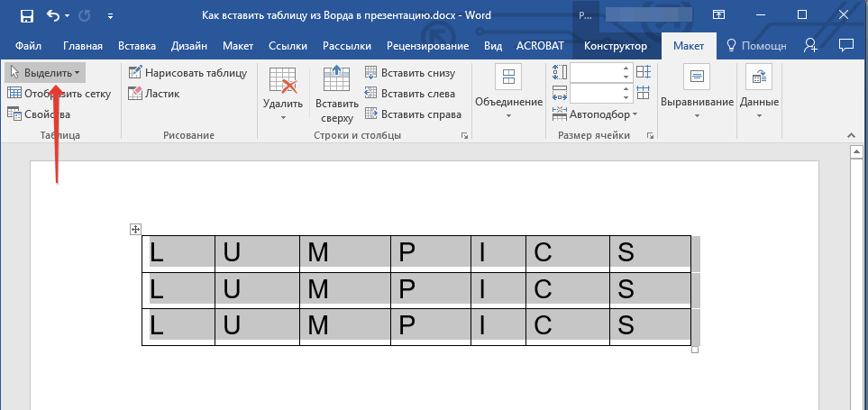Open the Alignment (Выравнивание) menu
Viewport: 868px width, 410px height.
pyautogui.click(x=697, y=95)
